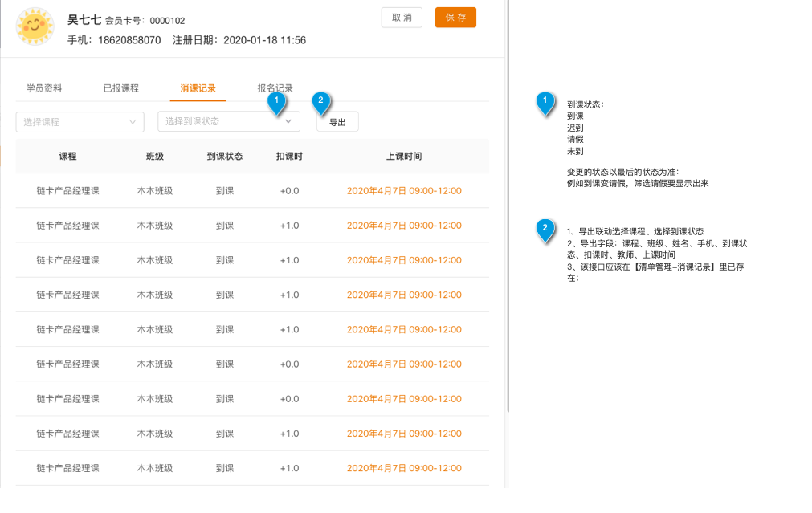The width and height of the screenshot is (812, 513).
Task: Expand the 选择到课状态 dropdown
Action: (228, 121)
